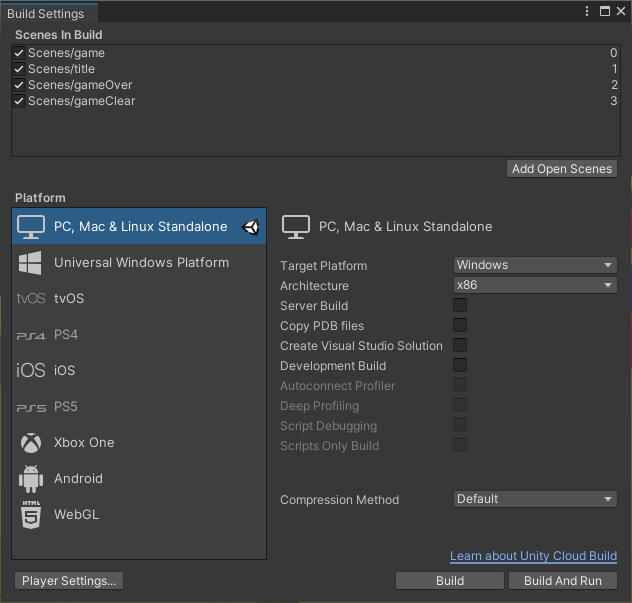This screenshot has width=632, height=603.
Task: Enable the Development Build checkbox
Action: (460, 366)
